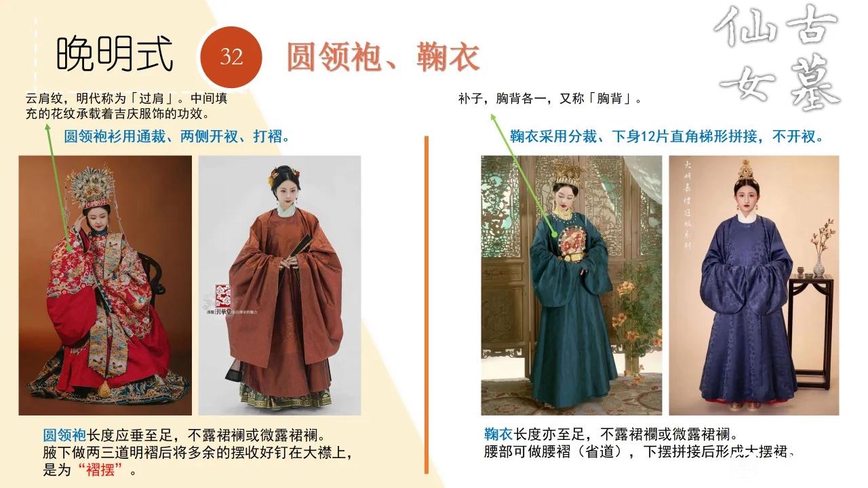Click the orange vertical divider bar
Screen dimensions: 868x488
[427, 305]
